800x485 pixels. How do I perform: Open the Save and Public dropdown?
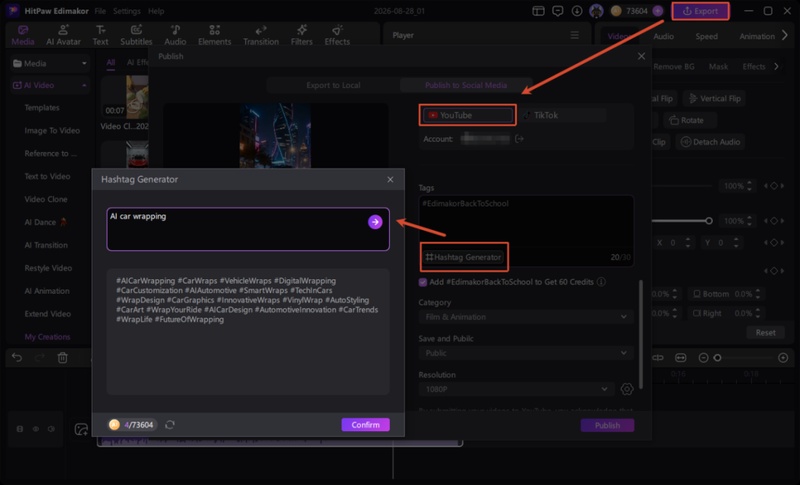526,353
